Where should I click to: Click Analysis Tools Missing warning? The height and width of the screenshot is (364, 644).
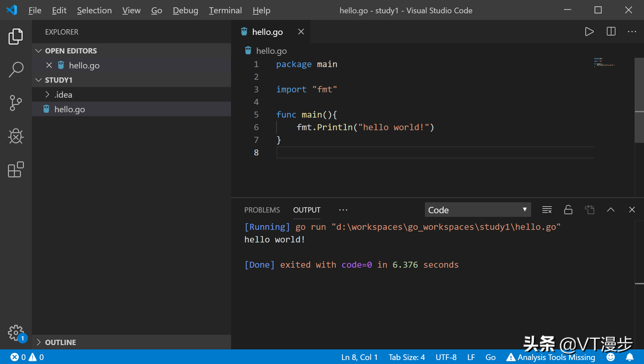tap(551, 357)
